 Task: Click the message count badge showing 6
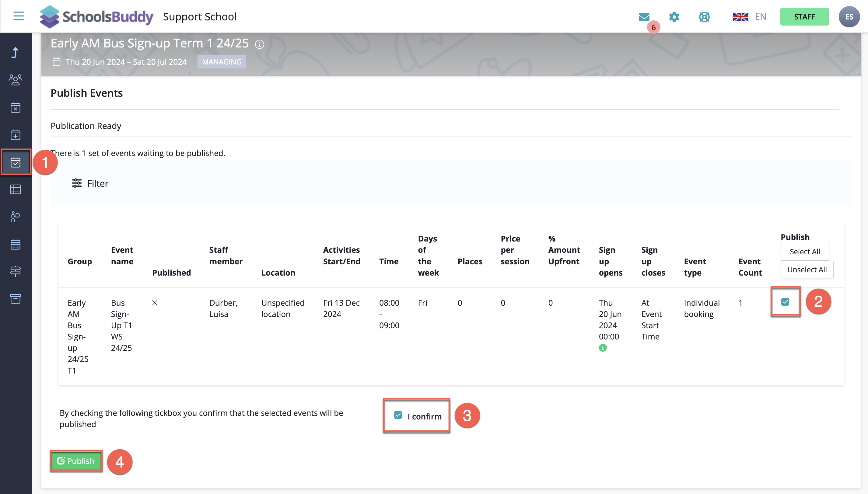tap(653, 27)
